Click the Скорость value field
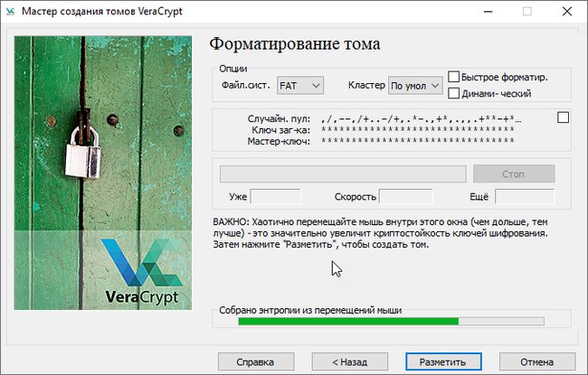The height and width of the screenshot is (375, 588). (x=406, y=196)
